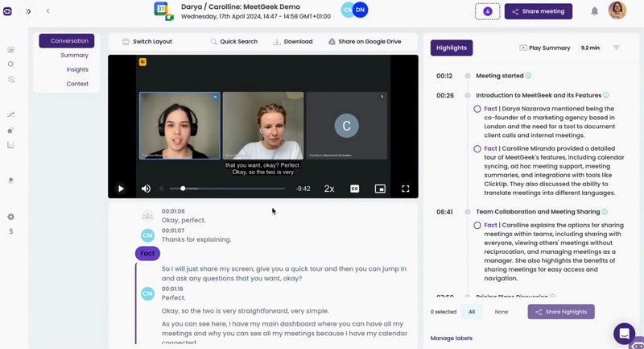The image size is (644, 349).
Task: Click the yellow badge in video corner
Action: point(142,62)
